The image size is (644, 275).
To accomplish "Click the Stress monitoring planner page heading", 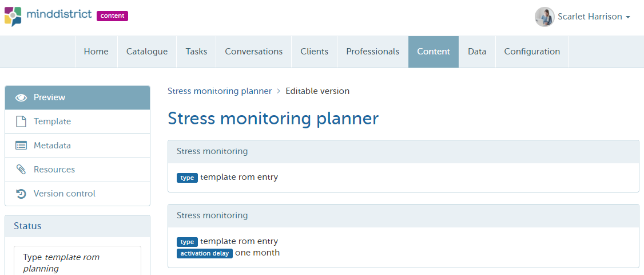I will click(273, 119).
